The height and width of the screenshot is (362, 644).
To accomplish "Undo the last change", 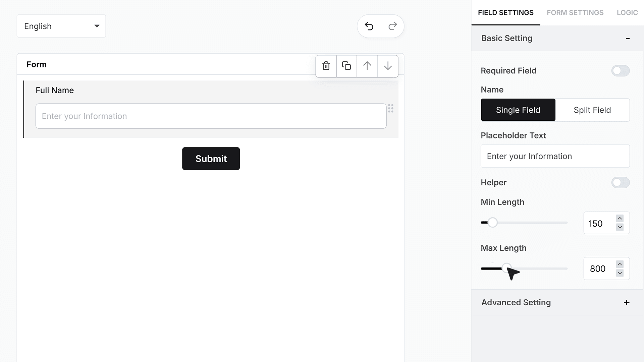I will click(369, 26).
